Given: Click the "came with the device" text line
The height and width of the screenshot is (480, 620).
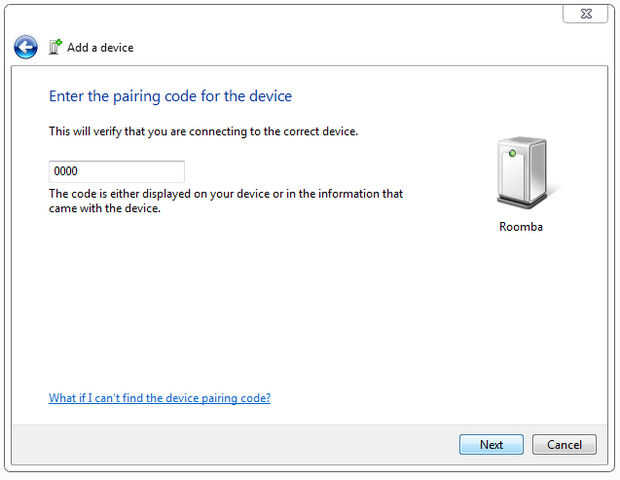Looking at the screenshot, I should (105, 209).
